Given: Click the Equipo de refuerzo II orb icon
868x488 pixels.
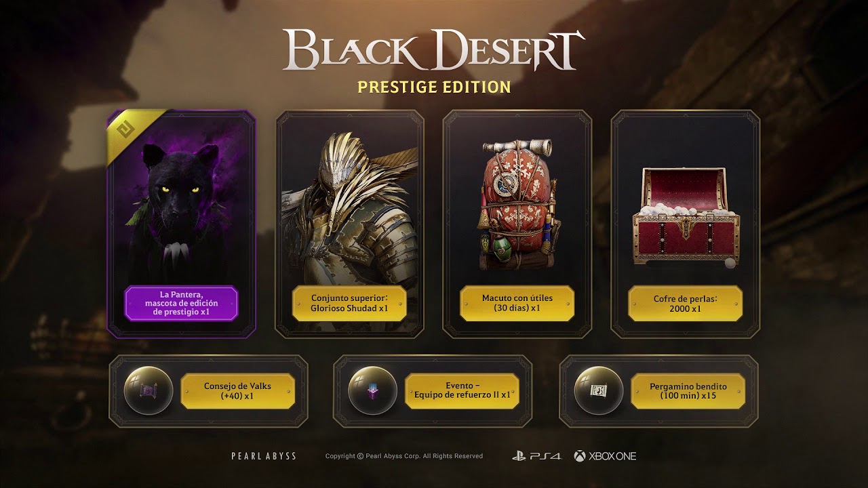Looking at the screenshot, I should 372,391.
